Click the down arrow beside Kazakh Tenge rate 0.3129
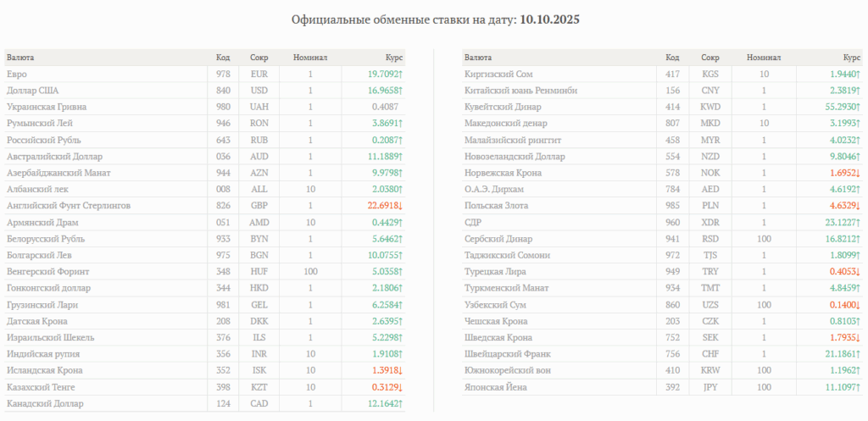 pos(400,387)
